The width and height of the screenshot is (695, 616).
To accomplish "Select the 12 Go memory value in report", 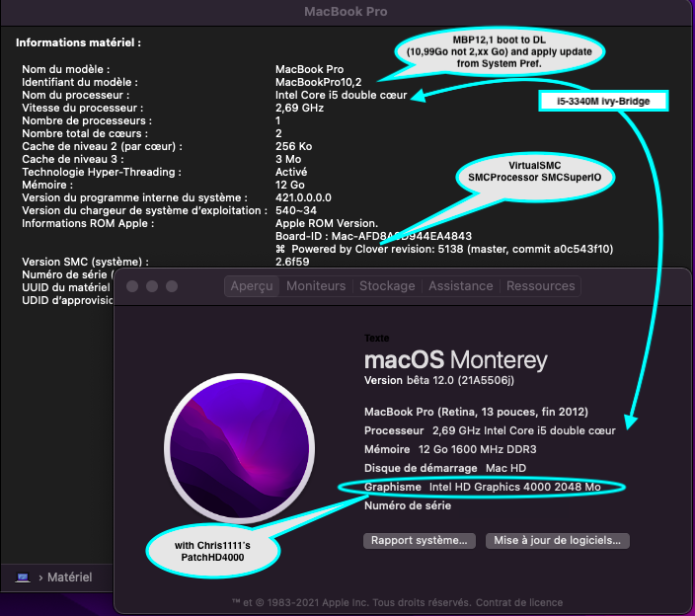I will click(x=290, y=186).
